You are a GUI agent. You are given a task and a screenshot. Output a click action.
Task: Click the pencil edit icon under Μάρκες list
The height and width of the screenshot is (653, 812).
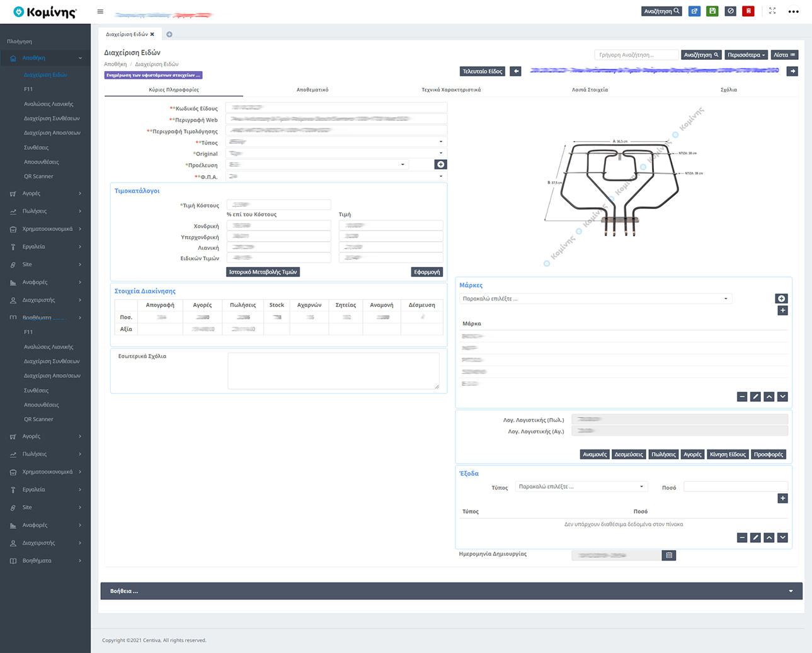[x=755, y=397]
